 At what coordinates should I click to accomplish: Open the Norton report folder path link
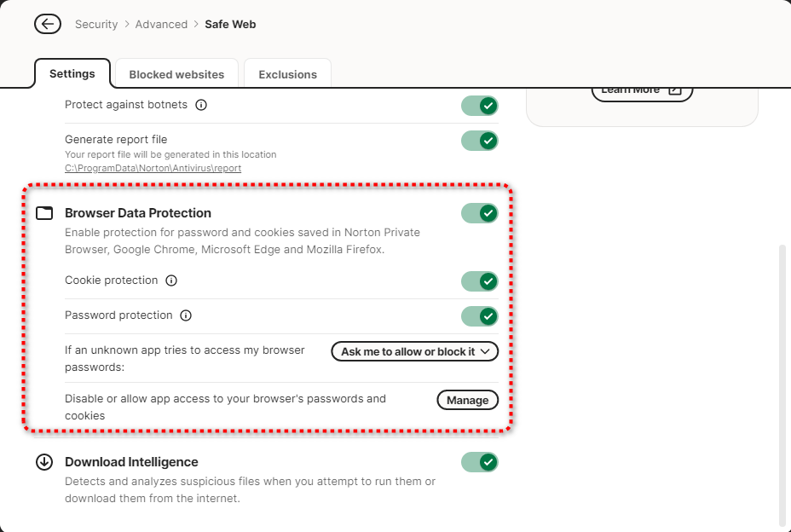tap(153, 168)
